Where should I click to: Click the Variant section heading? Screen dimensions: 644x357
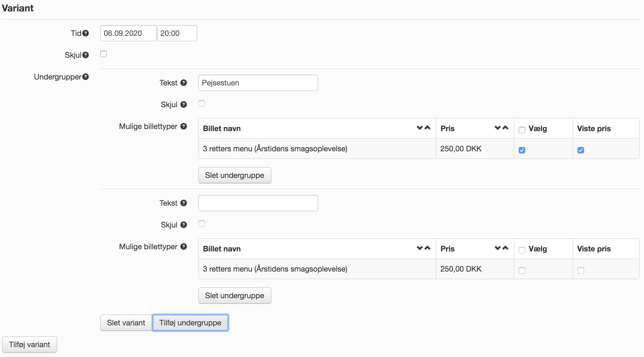18,8
